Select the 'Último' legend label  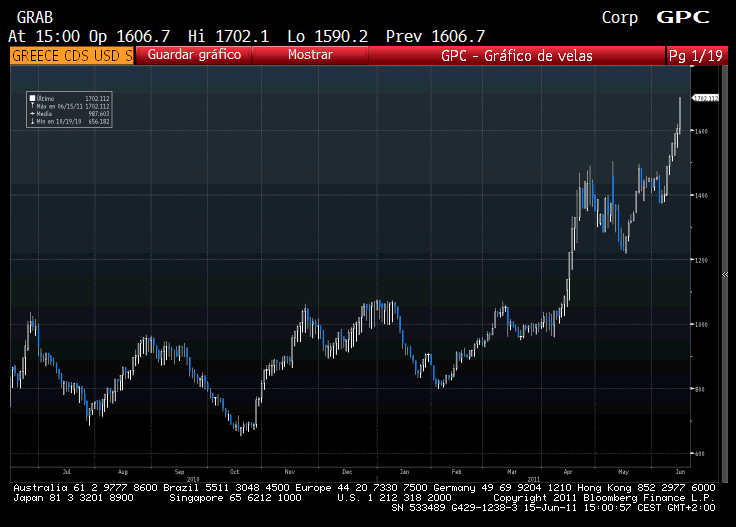46,99
